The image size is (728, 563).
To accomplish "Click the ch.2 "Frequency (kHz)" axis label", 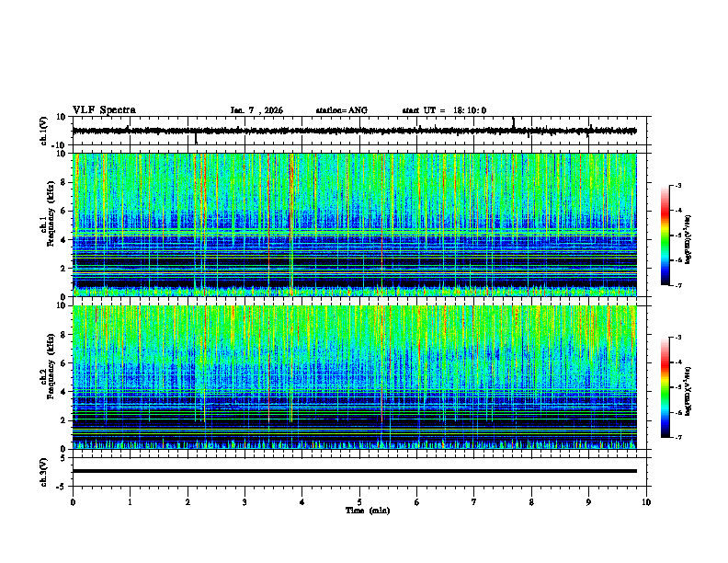I will (x=51, y=366).
